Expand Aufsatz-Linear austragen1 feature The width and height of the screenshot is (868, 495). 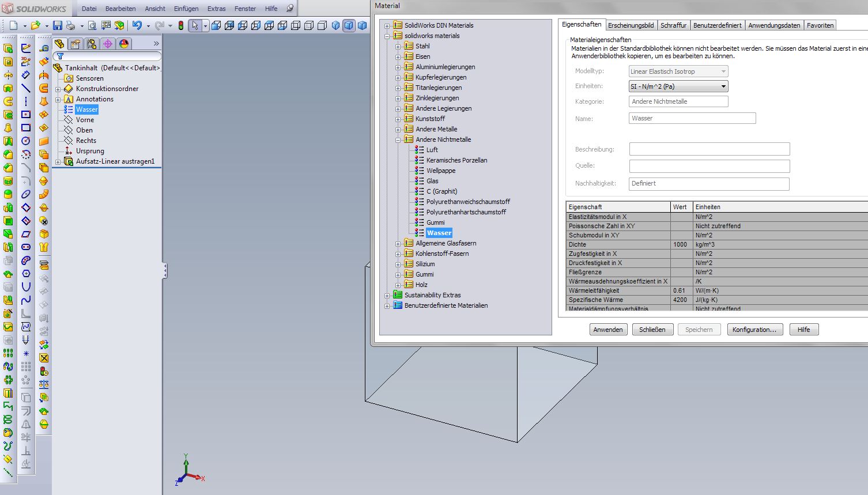[58, 162]
